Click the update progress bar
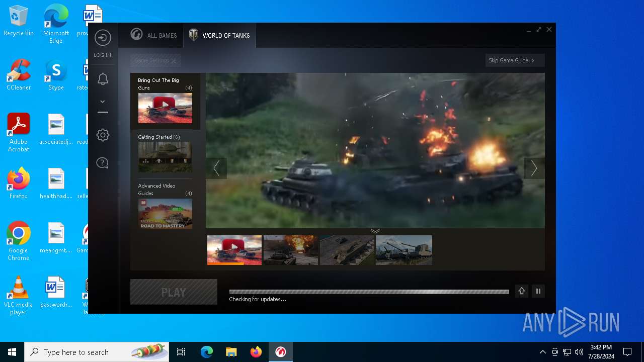 coord(369,292)
